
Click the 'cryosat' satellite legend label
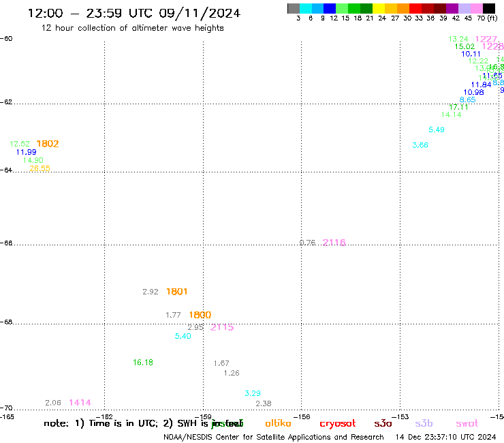tap(338, 424)
